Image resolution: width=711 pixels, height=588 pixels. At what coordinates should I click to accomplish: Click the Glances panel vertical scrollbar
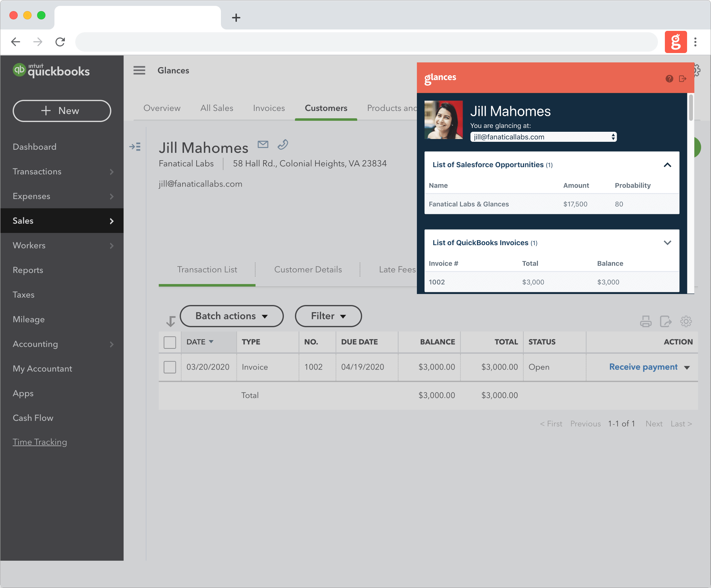[691, 108]
